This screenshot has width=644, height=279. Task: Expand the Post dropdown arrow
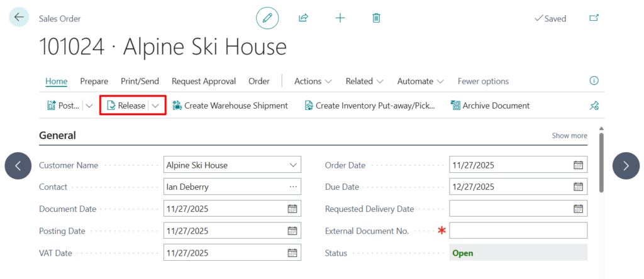[x=89, y=106]
